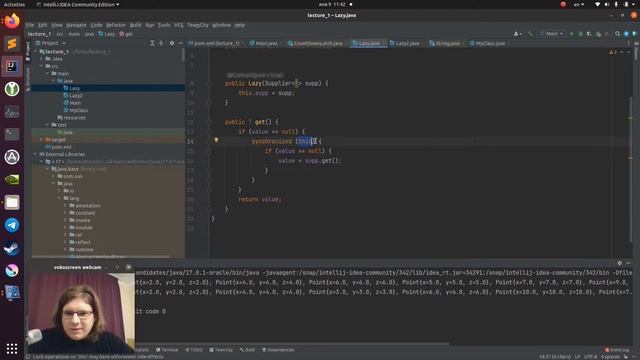Select Main class in project tree

click(x=75, y=103)
